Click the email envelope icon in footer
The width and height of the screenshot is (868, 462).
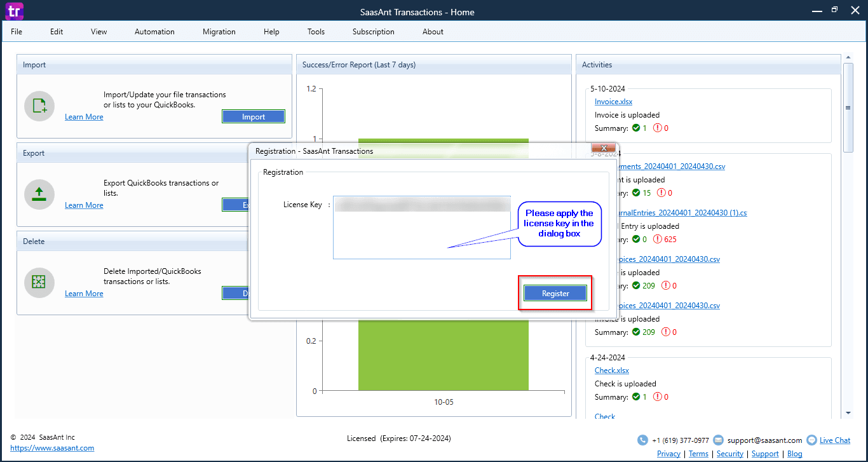718,440
